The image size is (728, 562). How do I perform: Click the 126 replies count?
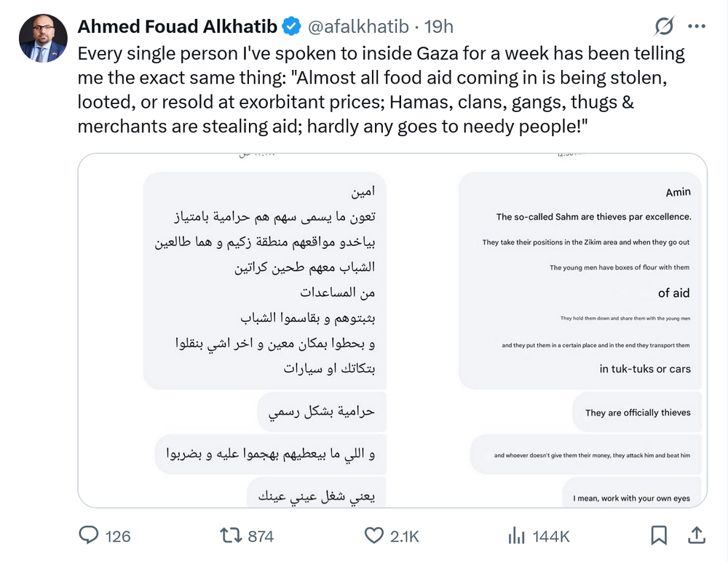tap(118, 537)
